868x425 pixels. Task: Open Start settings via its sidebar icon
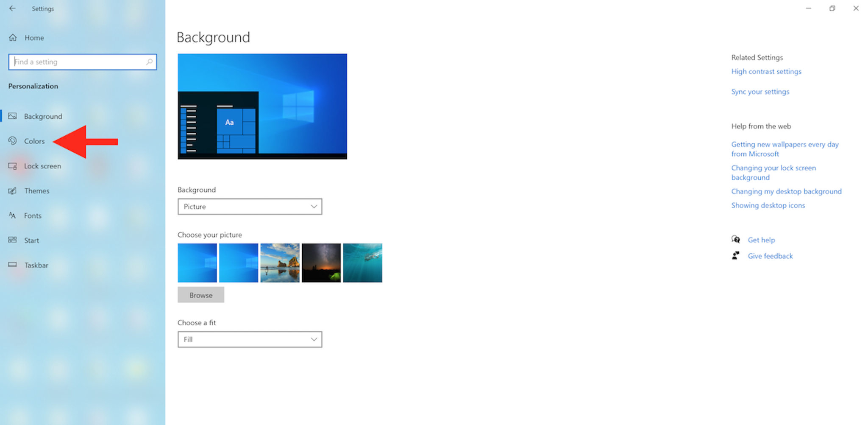(x=13, y=240)
